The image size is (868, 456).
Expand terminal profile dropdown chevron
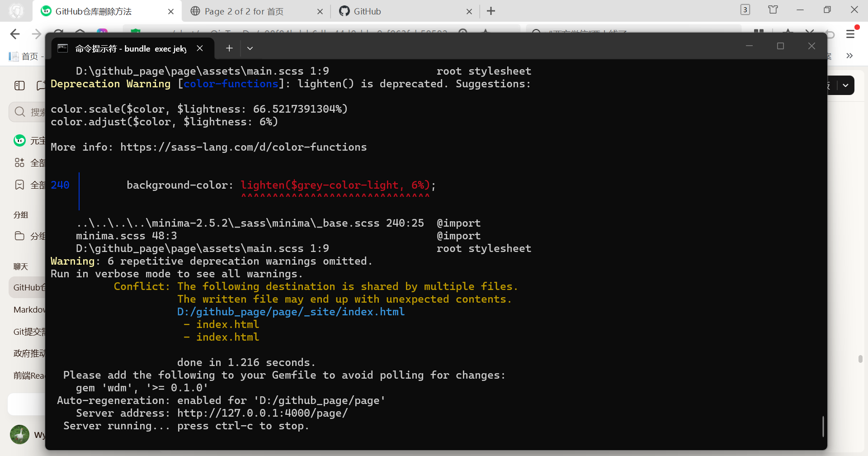click(250, 48)
